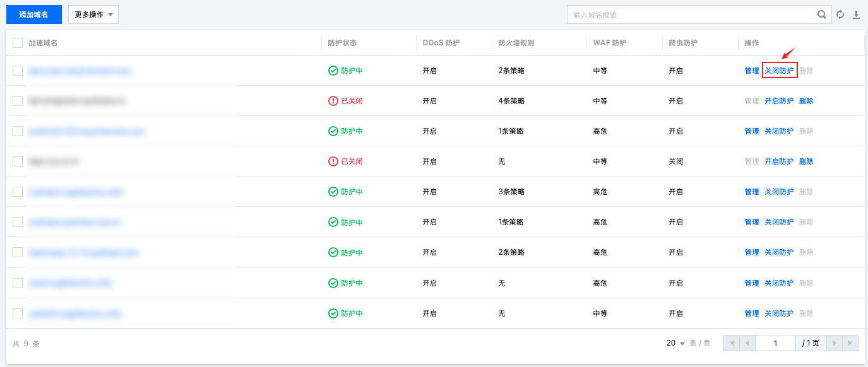Go to first page of results

click(x=731, y=343)
